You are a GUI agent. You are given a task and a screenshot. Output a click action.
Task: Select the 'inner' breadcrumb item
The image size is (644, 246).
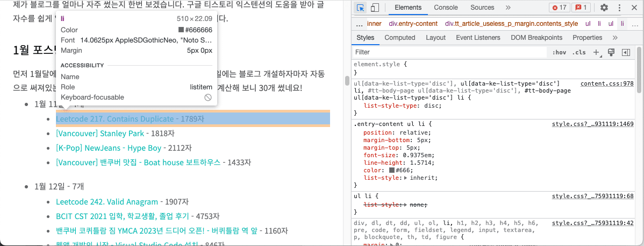tap(374, 24)
